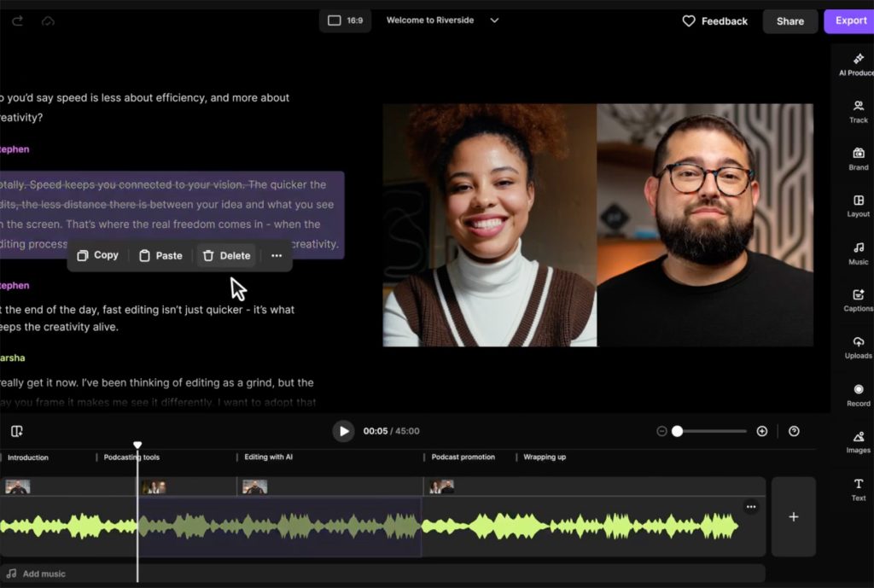Click the purple Export button
This screenshot has width=874, height=588.
click(849, 20)
